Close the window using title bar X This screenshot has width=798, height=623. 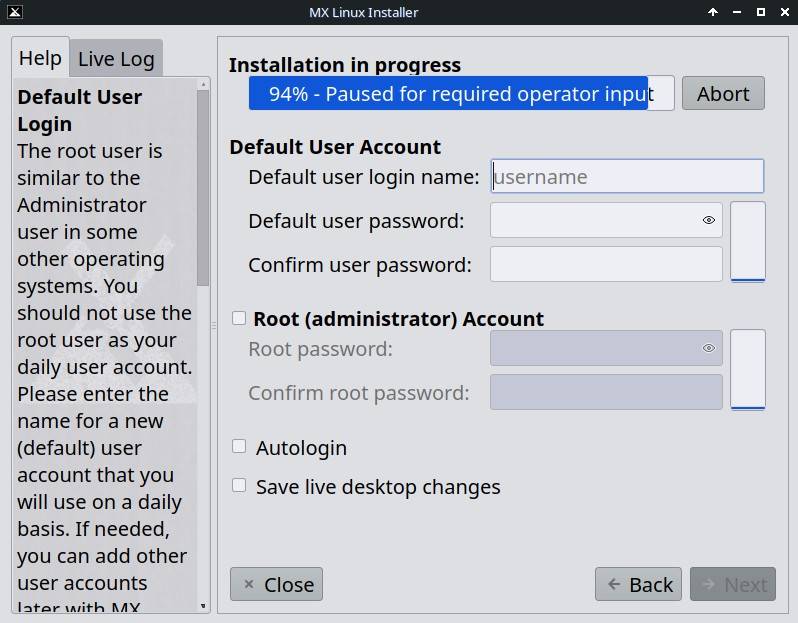[783, 12]
